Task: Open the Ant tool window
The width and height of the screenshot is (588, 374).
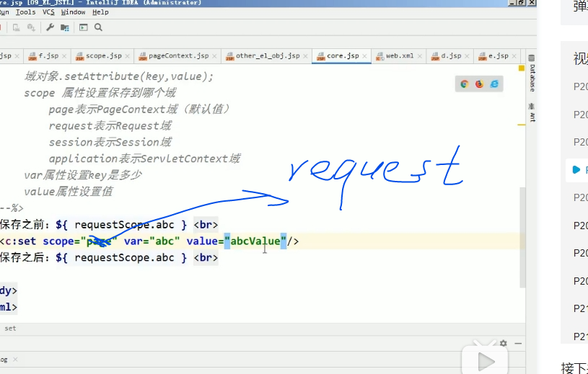Action: (532, 112)
